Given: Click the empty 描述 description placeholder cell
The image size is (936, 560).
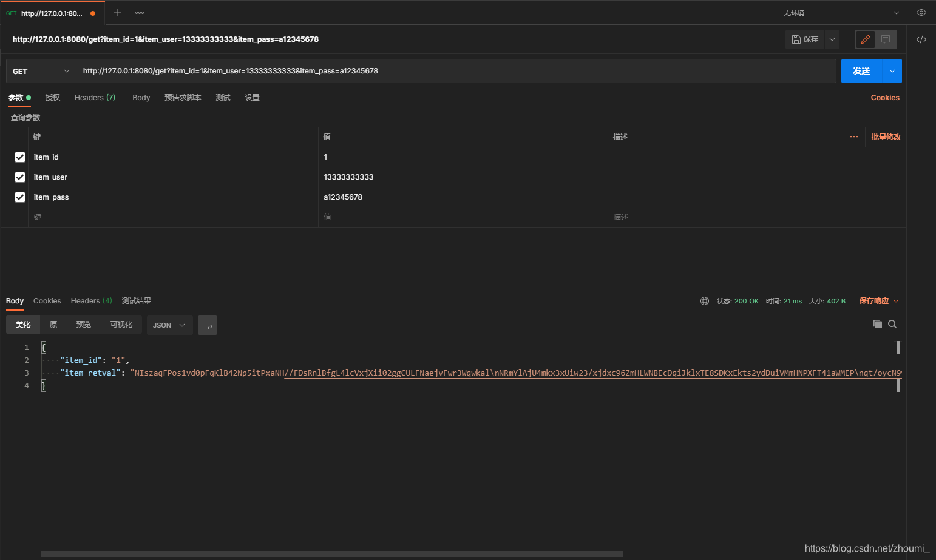Looking at the screenshot, I should pos(757,217).
